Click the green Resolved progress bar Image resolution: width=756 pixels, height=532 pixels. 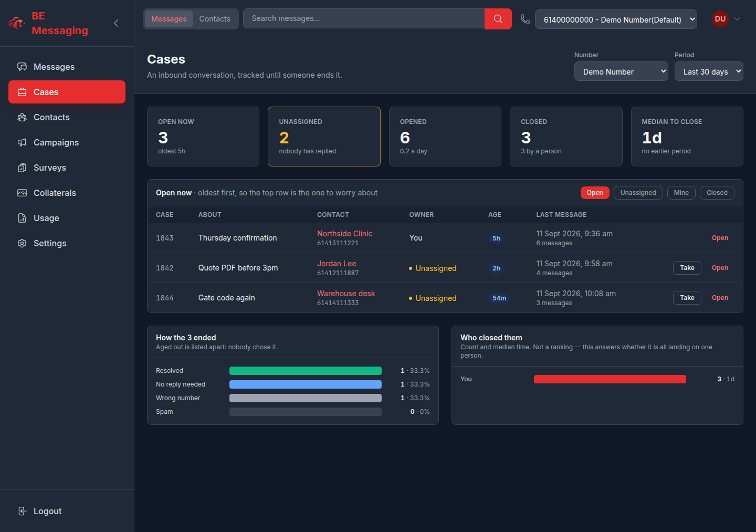pyautogui.click(x=306, y=371)
